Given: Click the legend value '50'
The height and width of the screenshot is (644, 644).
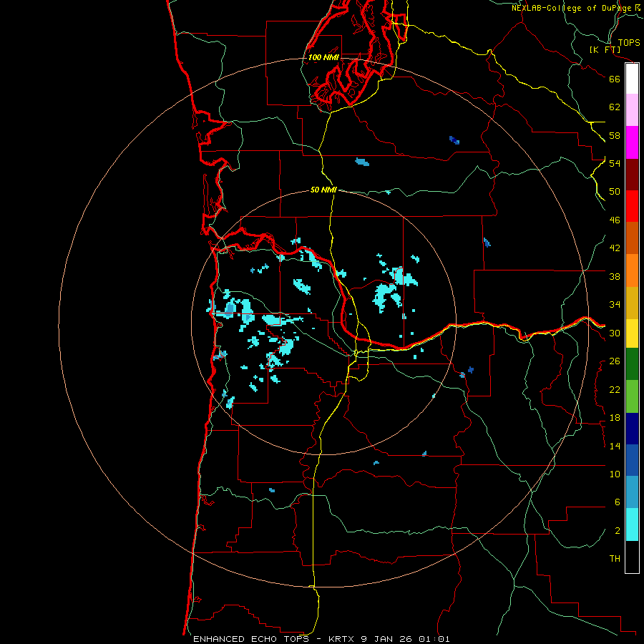Looking at the screenshot, I should coord(615,192).
